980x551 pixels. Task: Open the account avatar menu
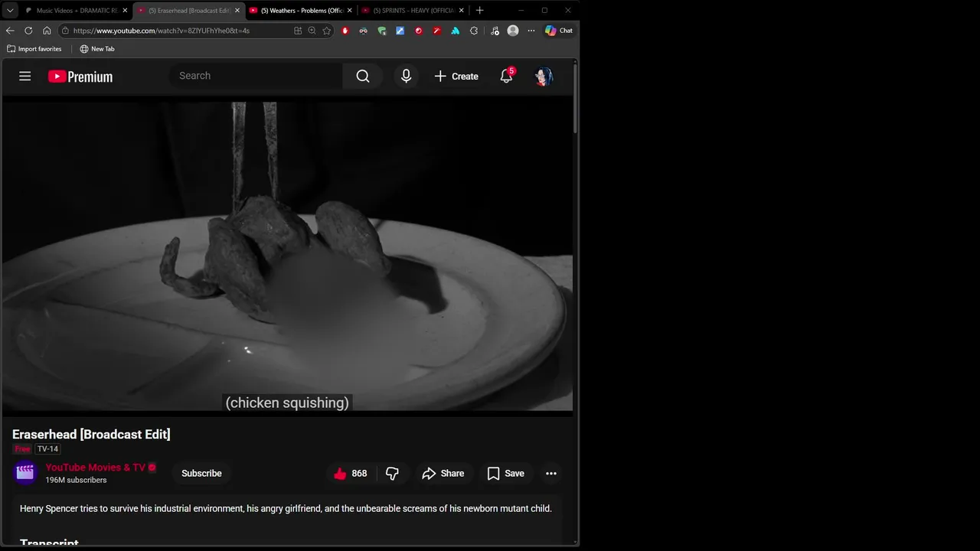click(544, 76)
